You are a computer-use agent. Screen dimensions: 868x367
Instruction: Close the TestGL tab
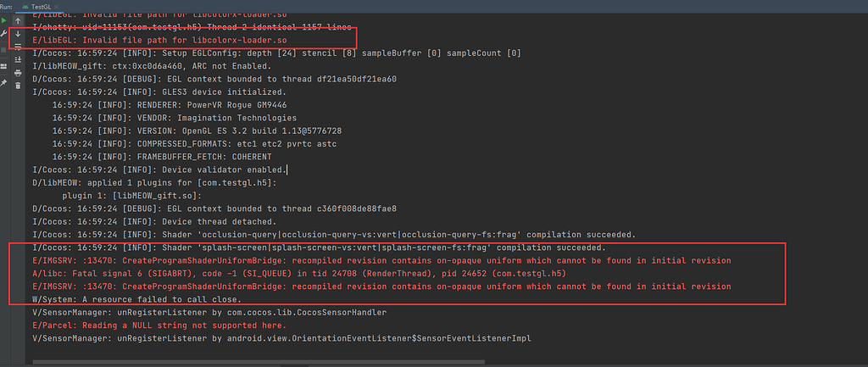point(58,6)
